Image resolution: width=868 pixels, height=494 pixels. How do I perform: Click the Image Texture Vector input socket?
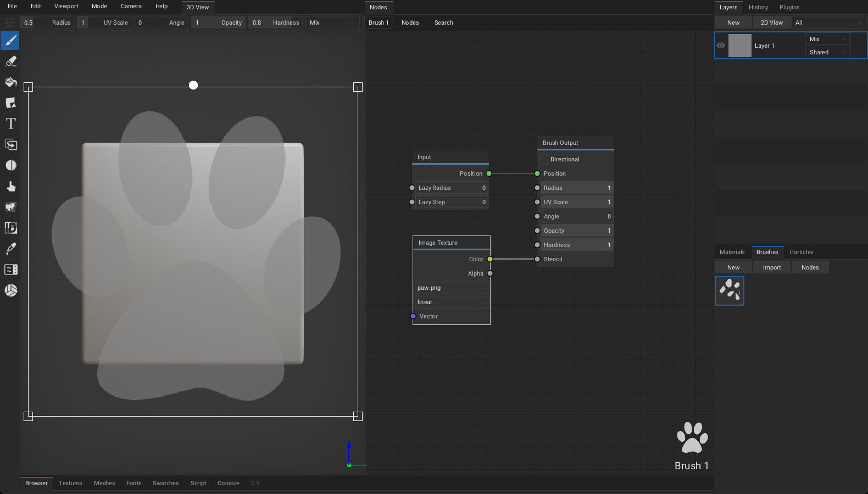(413, 316)
